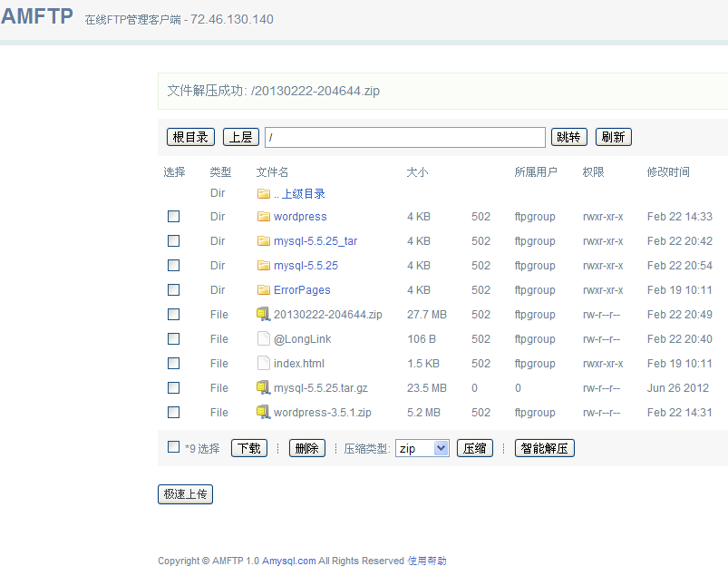Click the 20130222-204644.zip archive icon

(x=264, y=315)
